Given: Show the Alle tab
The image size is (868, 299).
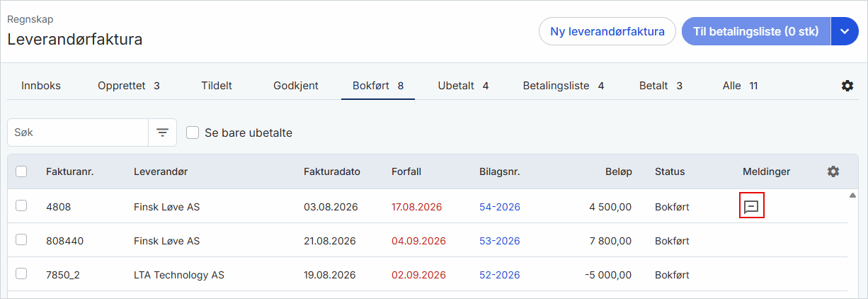Looking at the screenshot, I should 740,86.
